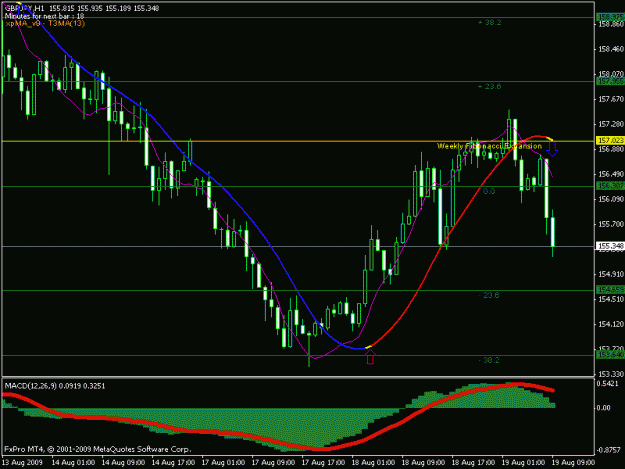Screen dimensions: 625x469
Task: Click the 156.090 price scale value
Action: (611, 199)
